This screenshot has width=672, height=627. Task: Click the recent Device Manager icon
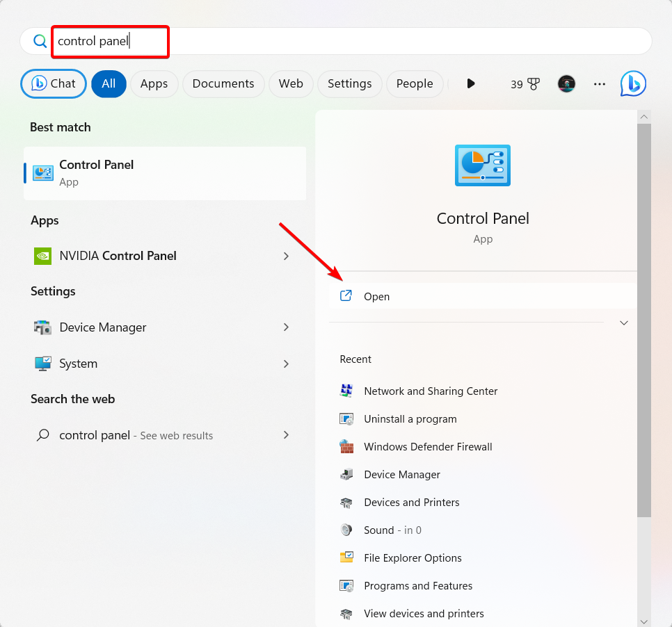point(346,474)
